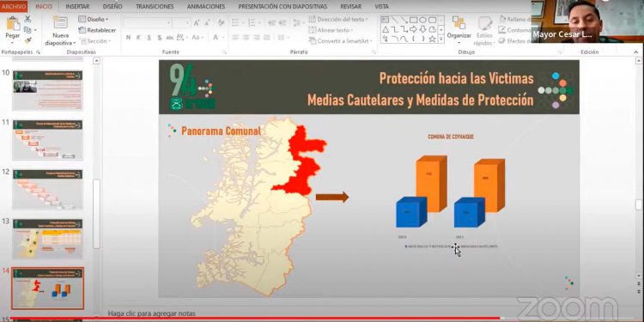Align paragraph text to the left

pyautogui.click(x=235, y=38)
